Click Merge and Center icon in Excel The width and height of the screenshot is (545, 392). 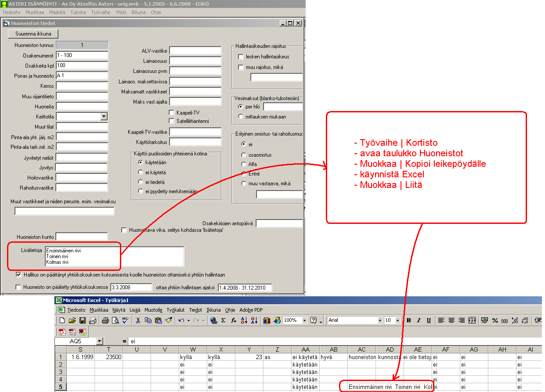click(x=472, y=320)
